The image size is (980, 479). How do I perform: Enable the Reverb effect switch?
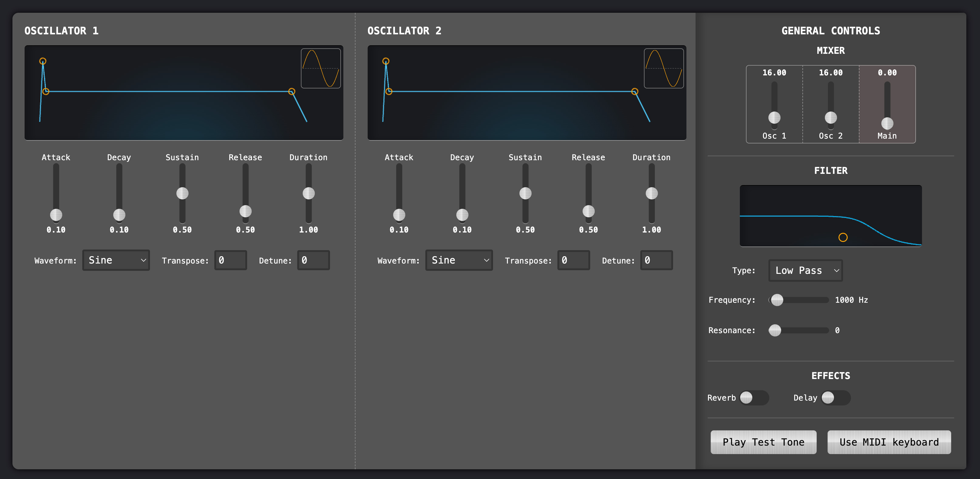(x=754, y=398)
